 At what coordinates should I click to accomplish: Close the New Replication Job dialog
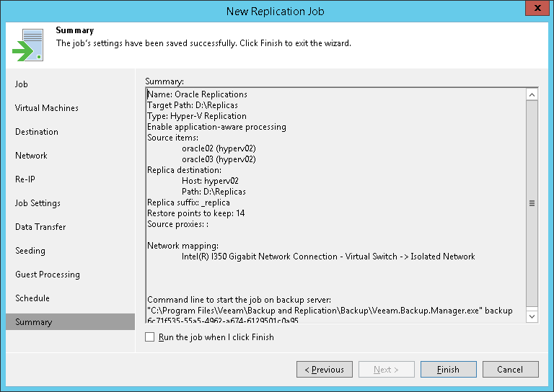click(x=537, y=10)
